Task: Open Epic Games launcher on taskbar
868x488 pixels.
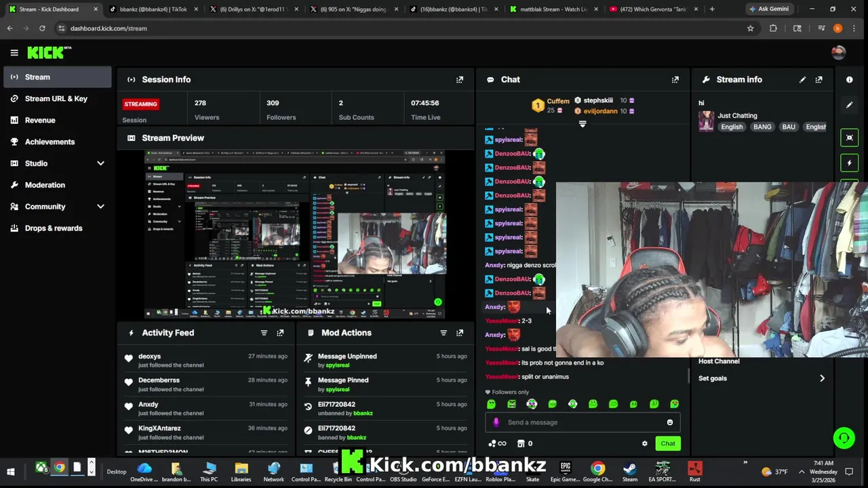Action: coord(565,471)
